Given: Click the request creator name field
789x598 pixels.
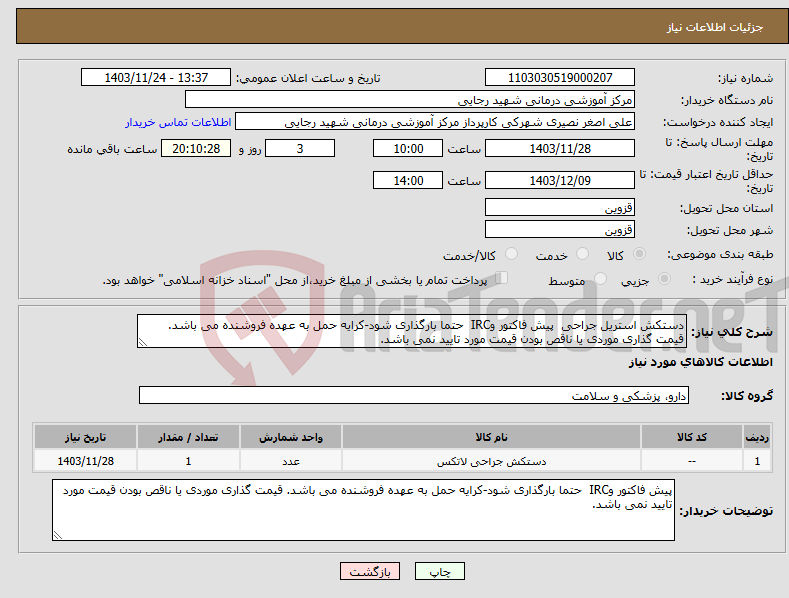Looking at the screenshot, I should pyautogui.click(x=435, y=122).
